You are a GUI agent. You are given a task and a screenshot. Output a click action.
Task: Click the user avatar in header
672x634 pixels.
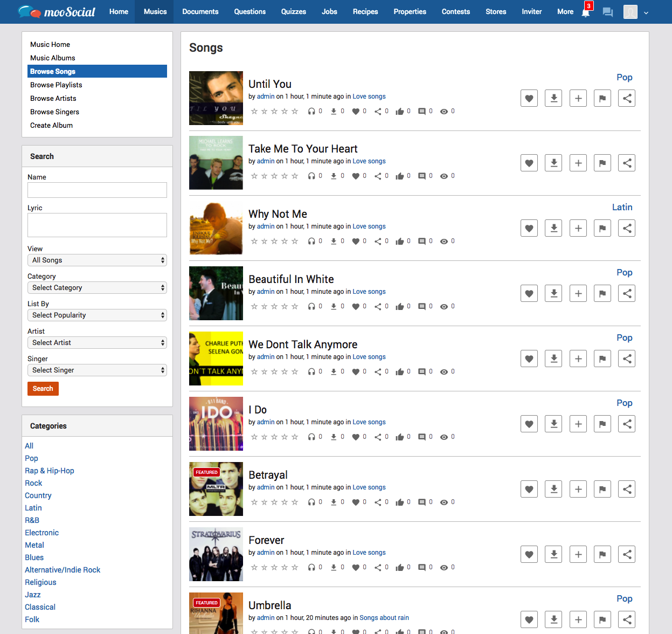(x=631, y=12)
